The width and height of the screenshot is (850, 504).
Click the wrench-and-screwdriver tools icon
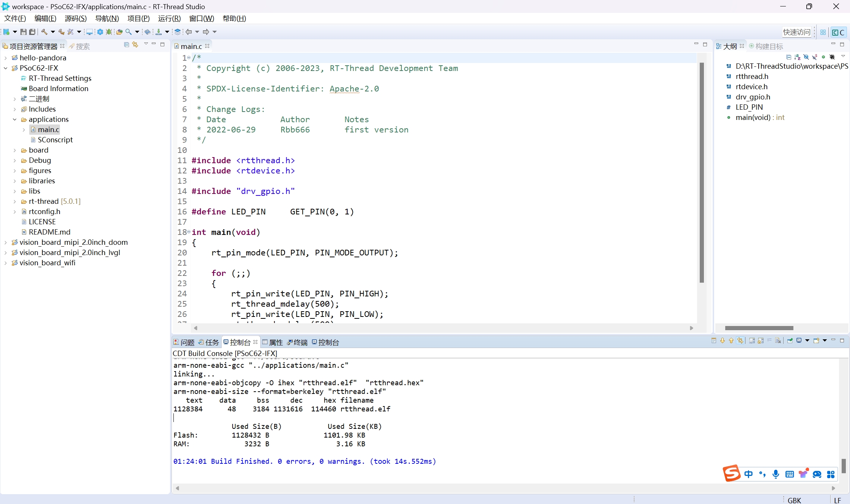[x=70, y=32]
